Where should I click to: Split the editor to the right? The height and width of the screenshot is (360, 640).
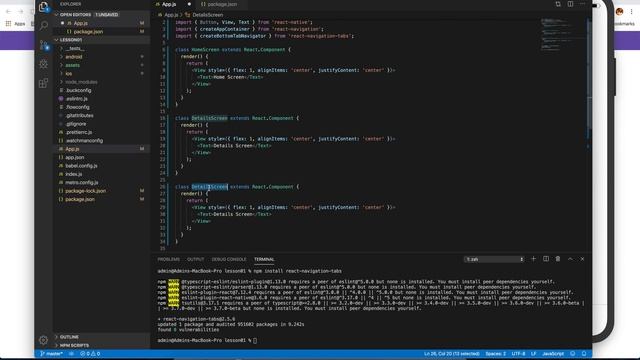point(570,4)
